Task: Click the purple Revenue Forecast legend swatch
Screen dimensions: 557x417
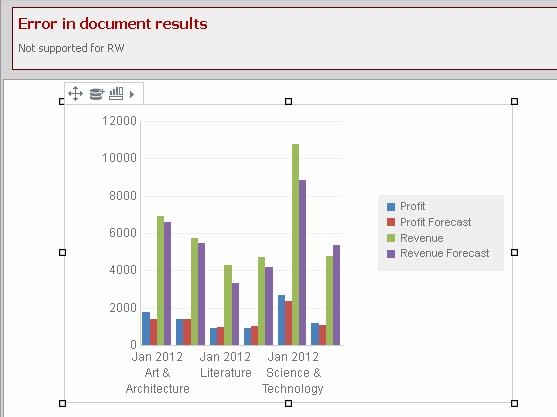Action: pos(391,254)
